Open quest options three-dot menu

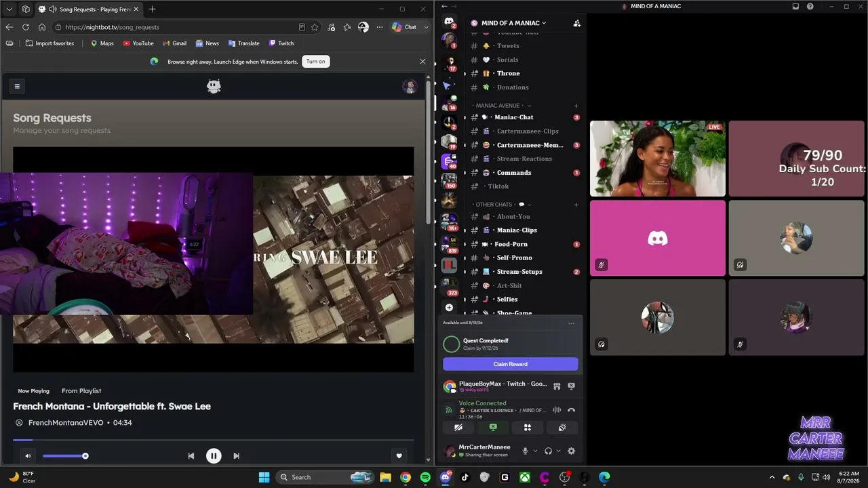click(571, 323)
